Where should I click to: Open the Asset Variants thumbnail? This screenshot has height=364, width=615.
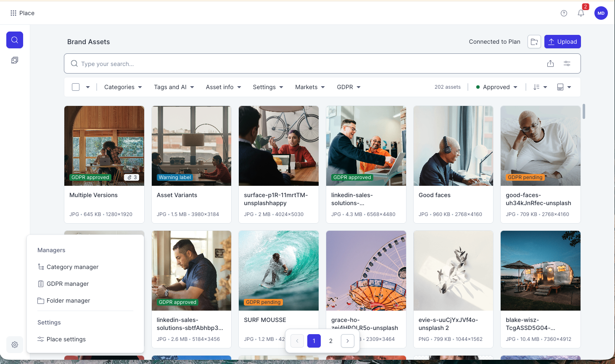tap(191, 146)
